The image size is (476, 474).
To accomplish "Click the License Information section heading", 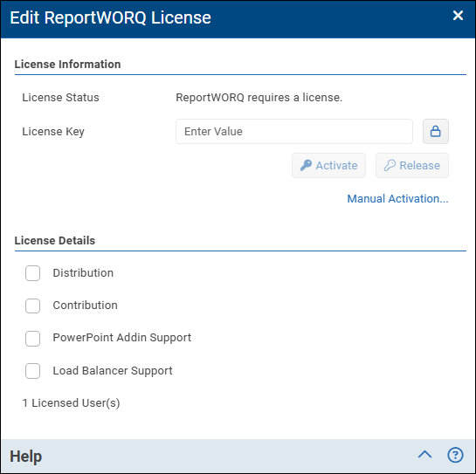I will point(68,65).
